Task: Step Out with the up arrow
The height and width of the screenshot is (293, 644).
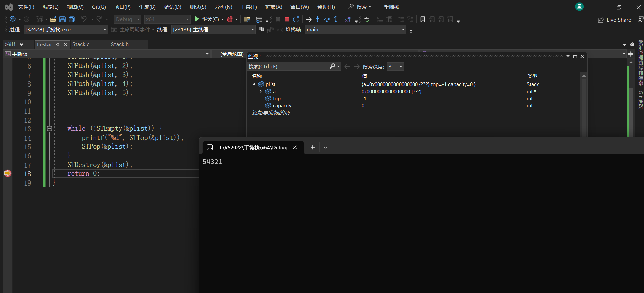Action: click(336, 19)
